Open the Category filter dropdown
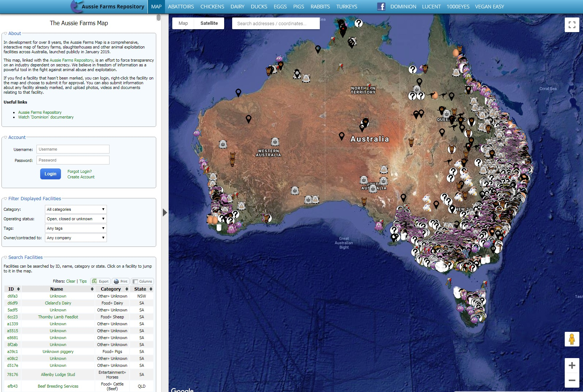This screenshot has width=583, height=392. 76,209
